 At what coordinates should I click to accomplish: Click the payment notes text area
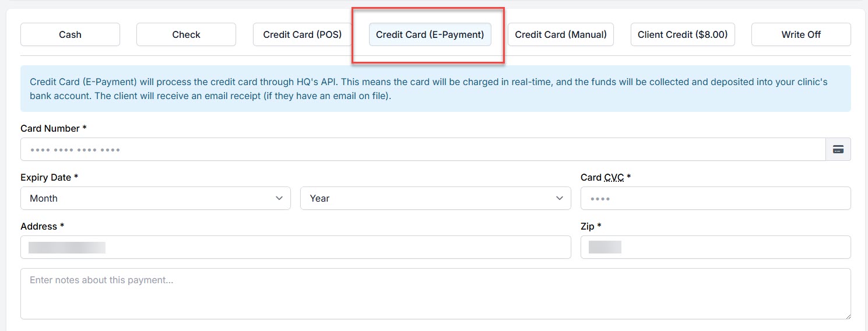click(x=435, y=293)
